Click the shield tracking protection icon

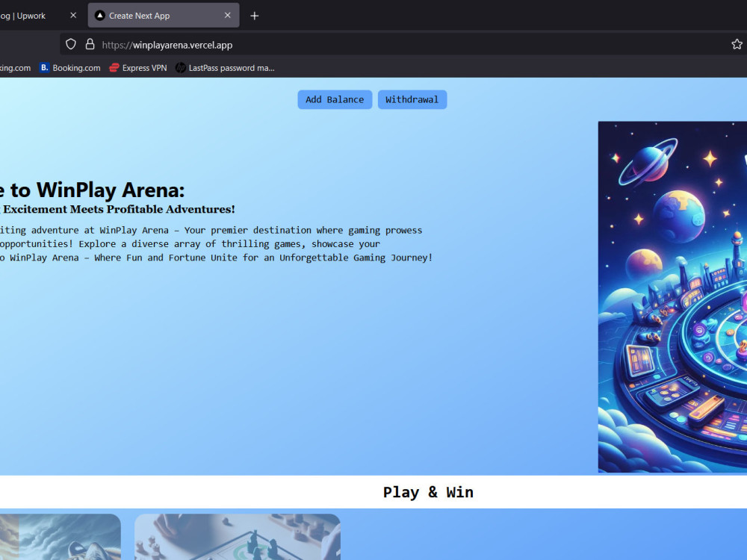click(x=71, y=44)
